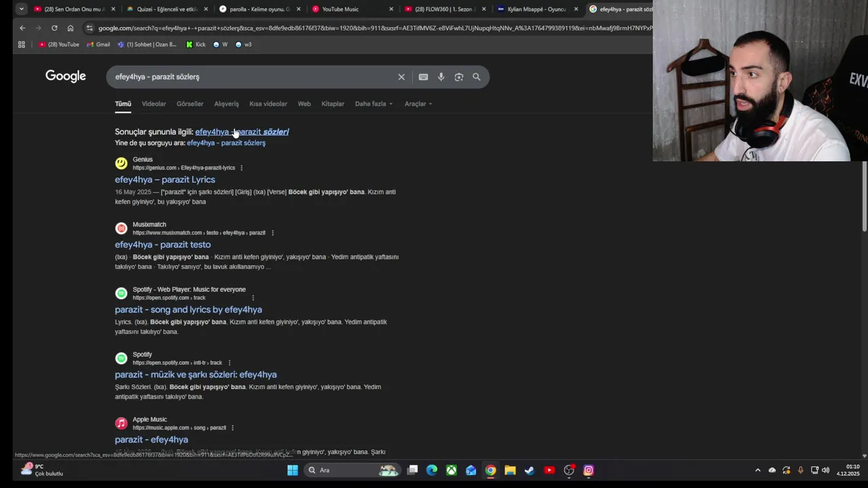The width and height of the screenshot is (868, 488).
Task: Open File Explorer from taskbar
Action: pos(510,470)
